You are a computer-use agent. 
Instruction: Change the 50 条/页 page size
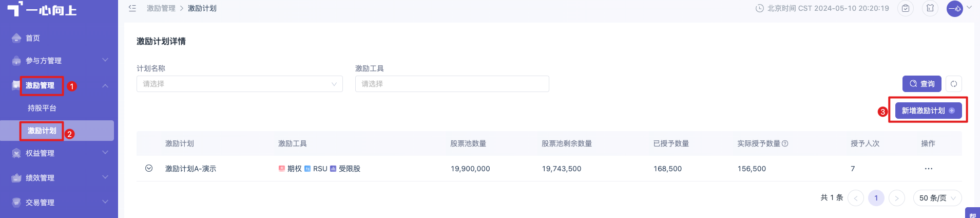937,198
